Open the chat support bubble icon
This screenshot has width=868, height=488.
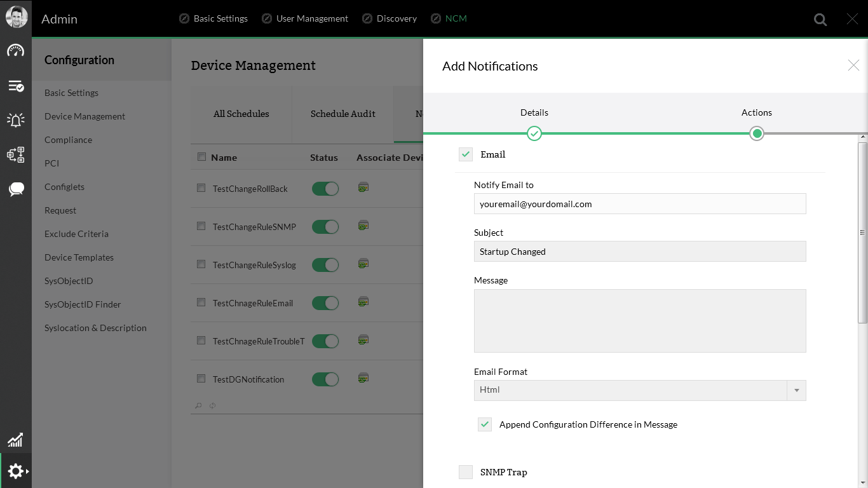(x=16, y=189)
